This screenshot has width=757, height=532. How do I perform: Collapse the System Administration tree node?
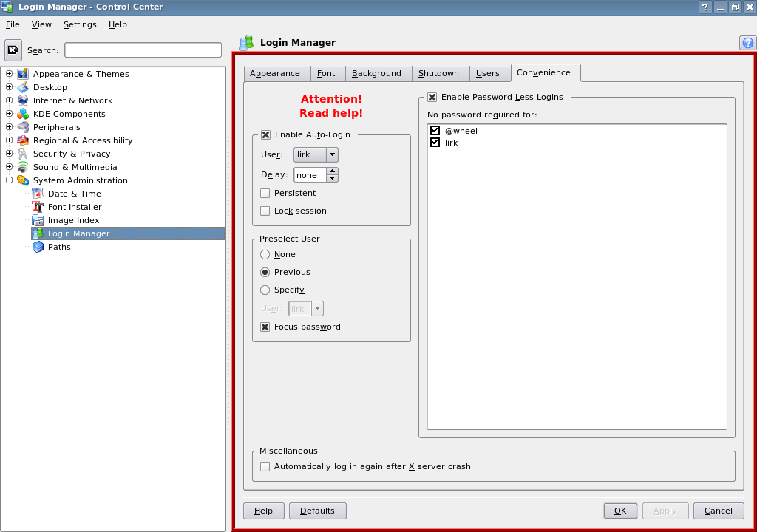tap(10, 180)
